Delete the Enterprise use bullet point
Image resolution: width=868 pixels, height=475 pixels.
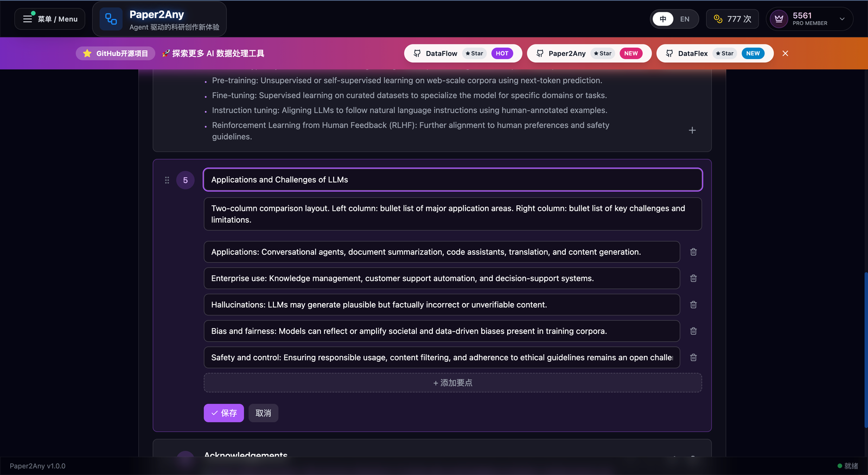click(x=693, y=278)
